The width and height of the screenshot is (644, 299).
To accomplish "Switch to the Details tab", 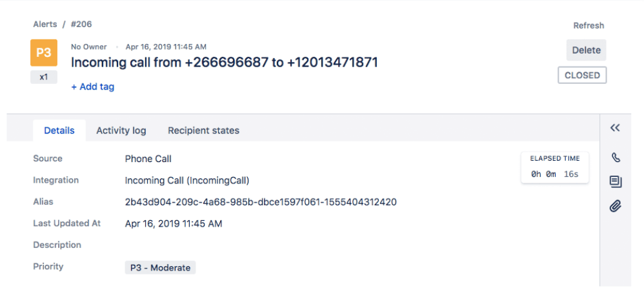I will pyautogui.click(x=59, y=131).
